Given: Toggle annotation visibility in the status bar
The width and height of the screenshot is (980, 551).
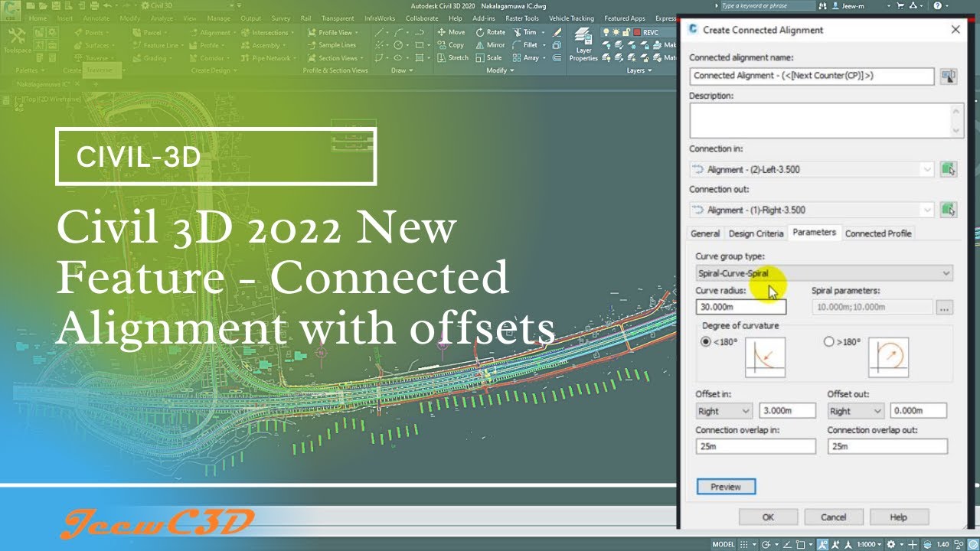Looking at the screenshot, I should coord(823,544).
